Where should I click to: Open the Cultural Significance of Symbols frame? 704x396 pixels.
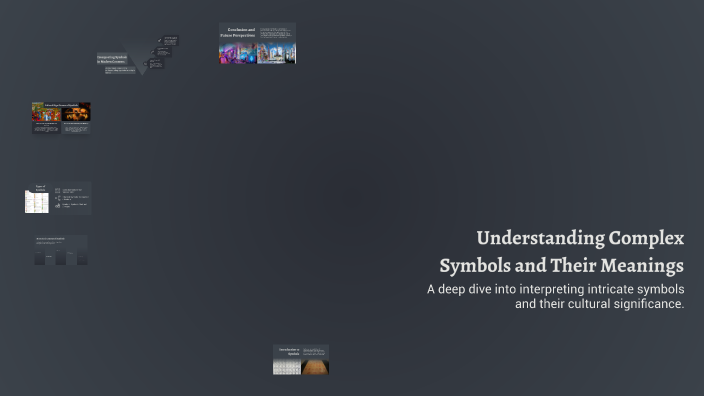61,118
